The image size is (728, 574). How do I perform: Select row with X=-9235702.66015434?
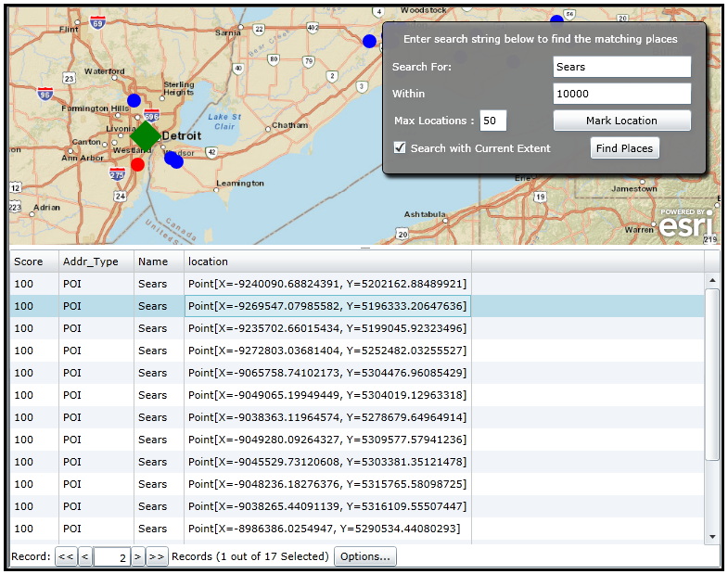tap(357, 328)
